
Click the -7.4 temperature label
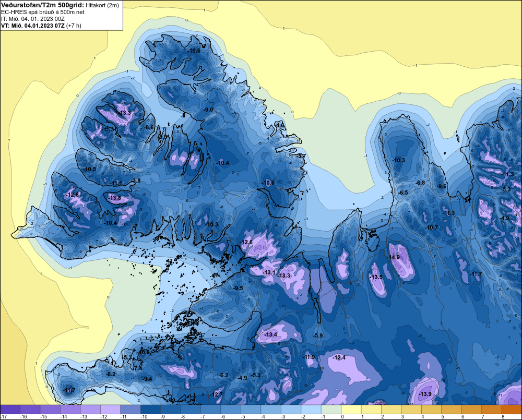point(138,368)
